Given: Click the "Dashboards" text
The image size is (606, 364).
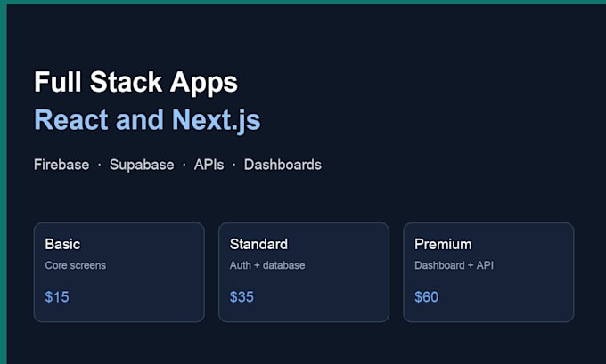Looking at the screenshot, I should pyautogui.click(x=283, y=165).
